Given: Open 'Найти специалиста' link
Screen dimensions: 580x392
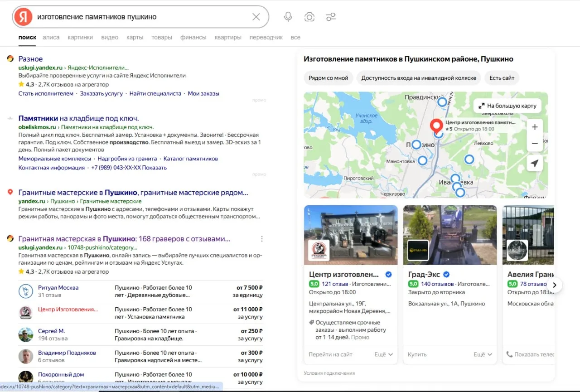Looking at the screenshot, I should (x=155, y=93).
